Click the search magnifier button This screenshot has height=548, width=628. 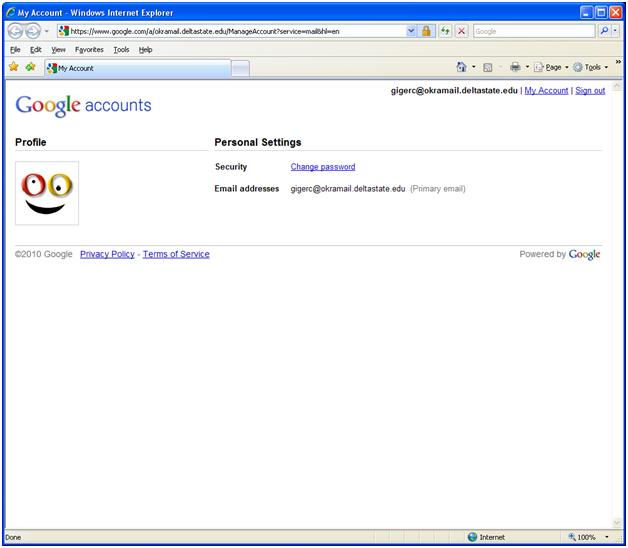pyautogui.click(x=604, y=31)
